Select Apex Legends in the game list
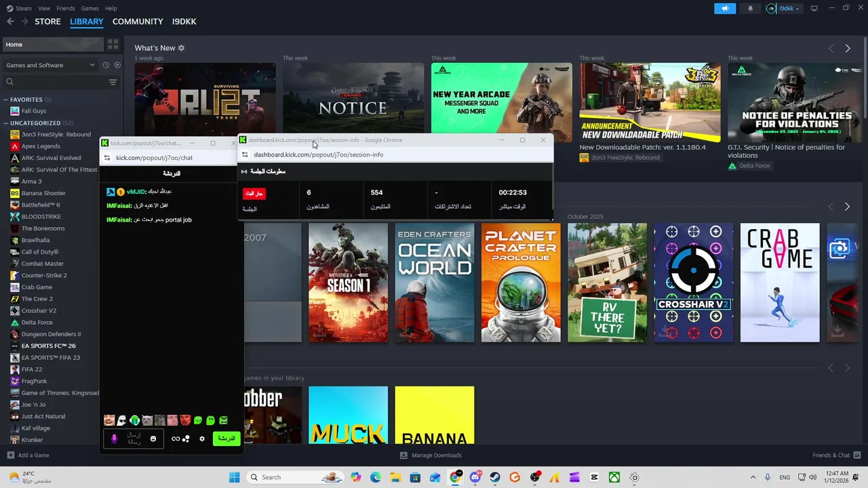This screenshot has height=488, width=868. tap(40, 146)
